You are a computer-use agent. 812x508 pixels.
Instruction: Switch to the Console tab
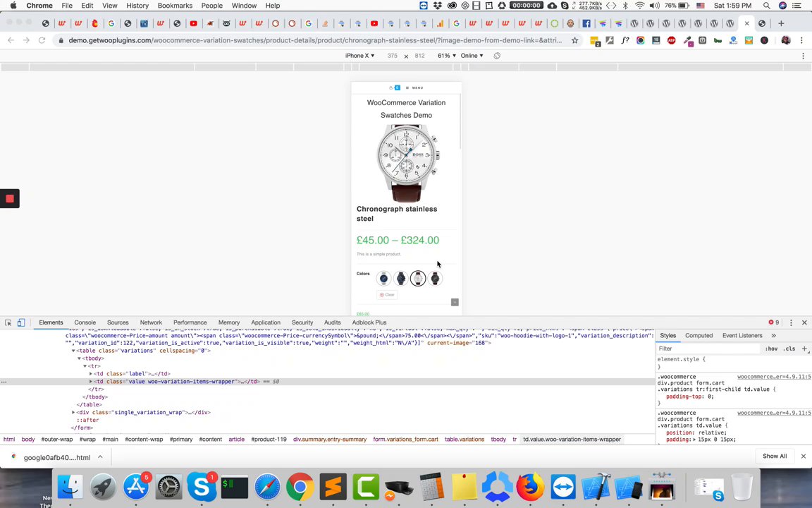[x=85, y=322]
